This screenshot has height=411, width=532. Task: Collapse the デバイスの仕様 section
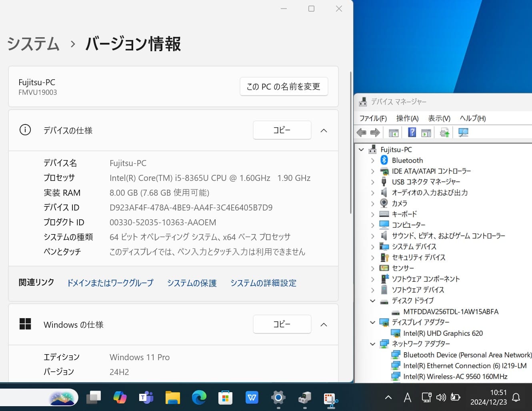pos(324,130)
